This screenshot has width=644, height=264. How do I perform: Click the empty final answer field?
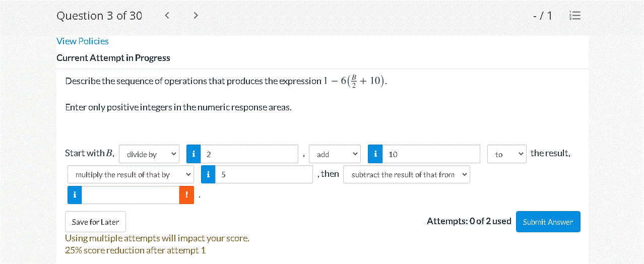click(130, 195)
